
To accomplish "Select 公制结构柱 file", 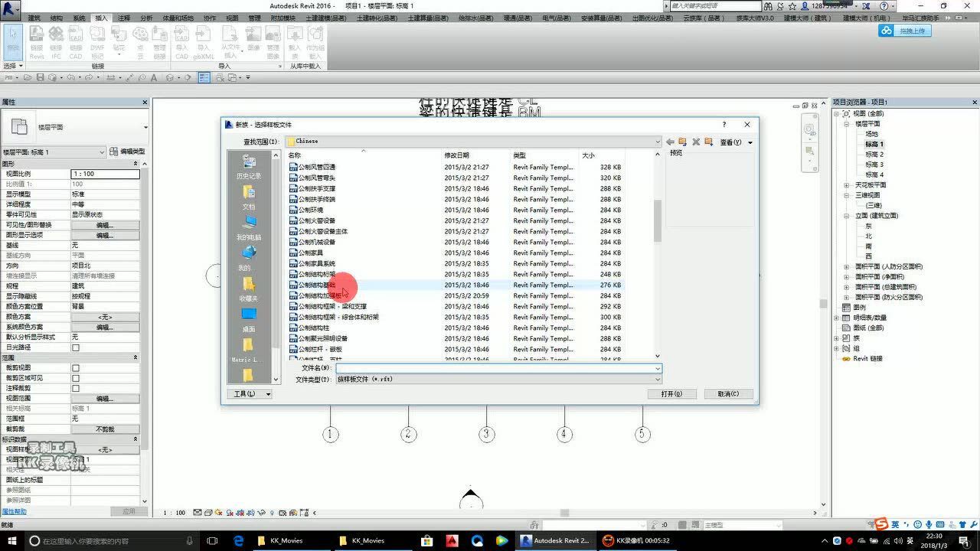I will pyautogui.click(x=309, y=328).
